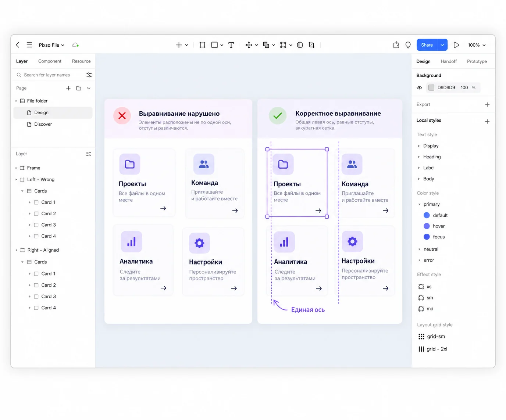Collapse the primary color style group
The width and height of the screenshot is (506, 420).
point(419,204)
